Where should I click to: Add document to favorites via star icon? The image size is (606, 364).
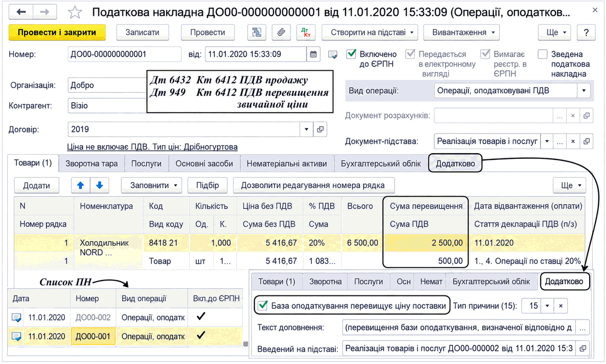74,12
